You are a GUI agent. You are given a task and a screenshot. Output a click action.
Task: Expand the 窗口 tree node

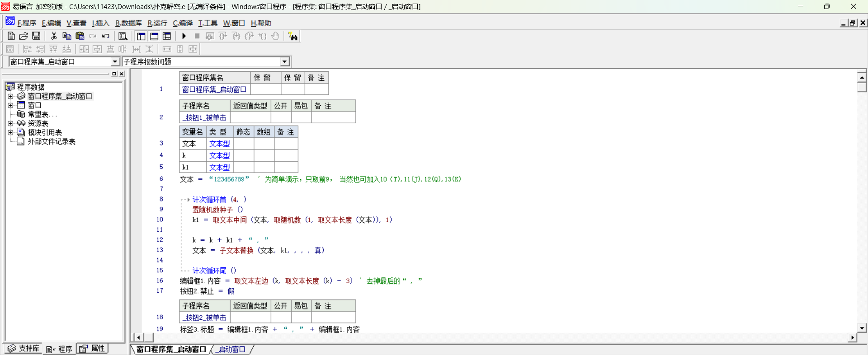pos(10,105)
